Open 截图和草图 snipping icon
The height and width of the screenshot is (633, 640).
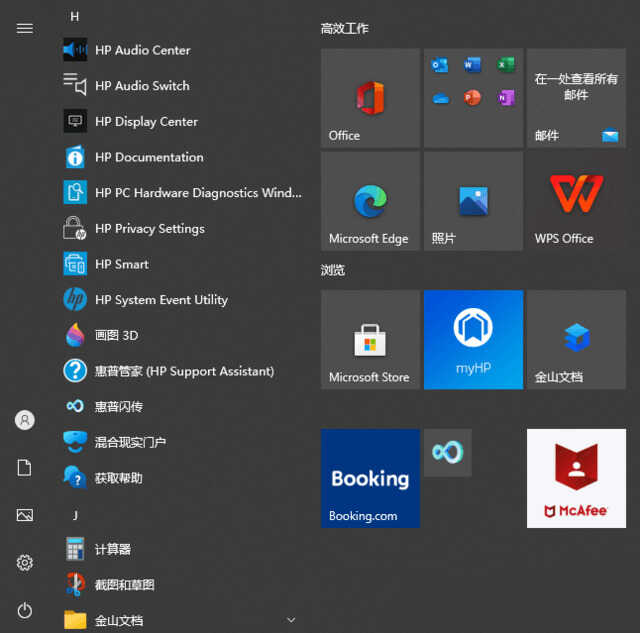(x=75, y=584)
